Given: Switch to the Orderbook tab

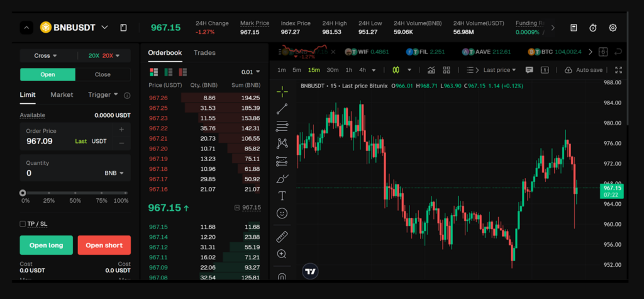Looking at the screenshot, I should coord(165,53).
